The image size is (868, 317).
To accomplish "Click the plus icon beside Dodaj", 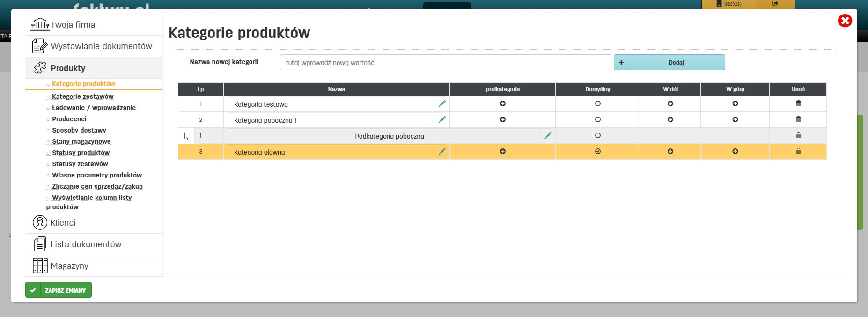I will 621,62.
